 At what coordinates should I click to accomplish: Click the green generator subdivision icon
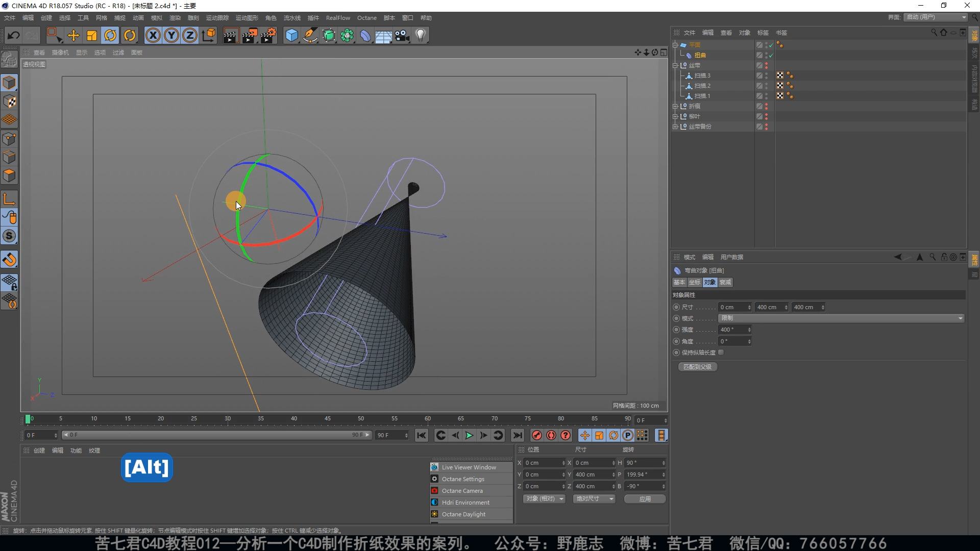[329, 35]
